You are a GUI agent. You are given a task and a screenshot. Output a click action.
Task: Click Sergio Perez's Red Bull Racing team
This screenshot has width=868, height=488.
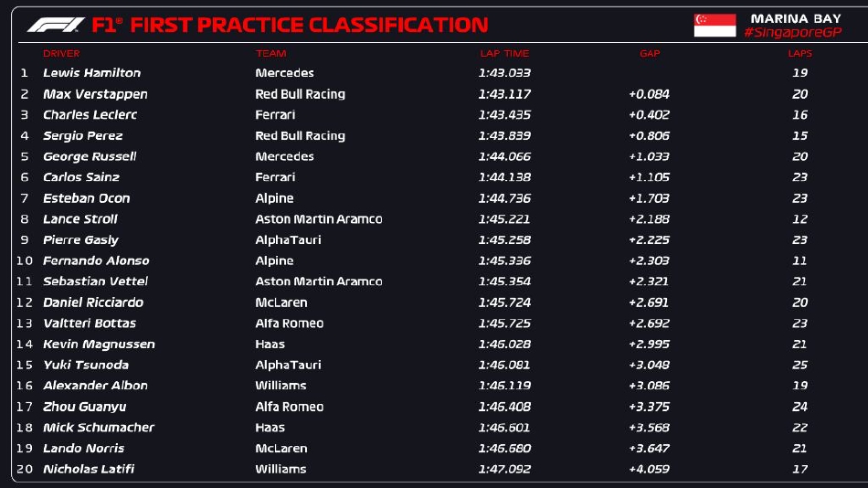coord(300,136)
